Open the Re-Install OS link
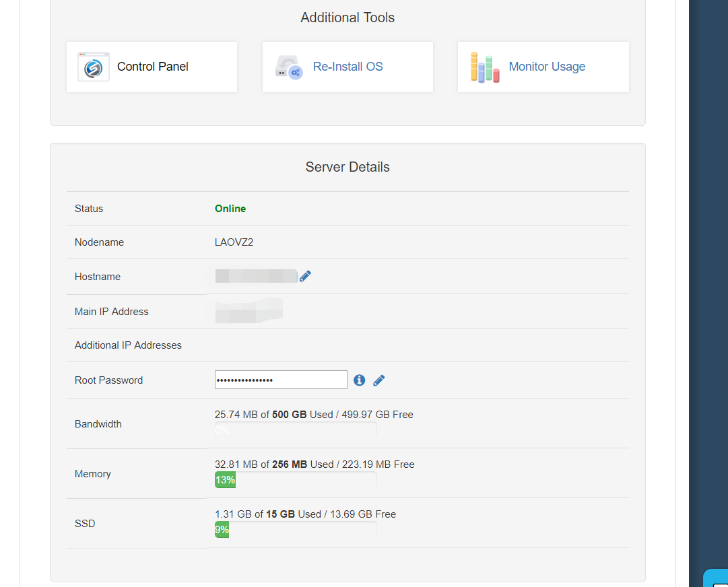The height and width of the screenshot is (587, 728). pyautogui.click(x=348, y=67)
